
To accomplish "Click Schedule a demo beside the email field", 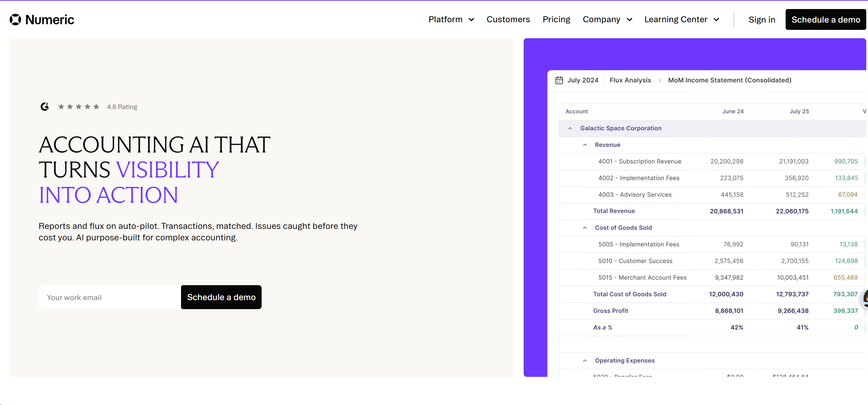I will pos(221,297).
